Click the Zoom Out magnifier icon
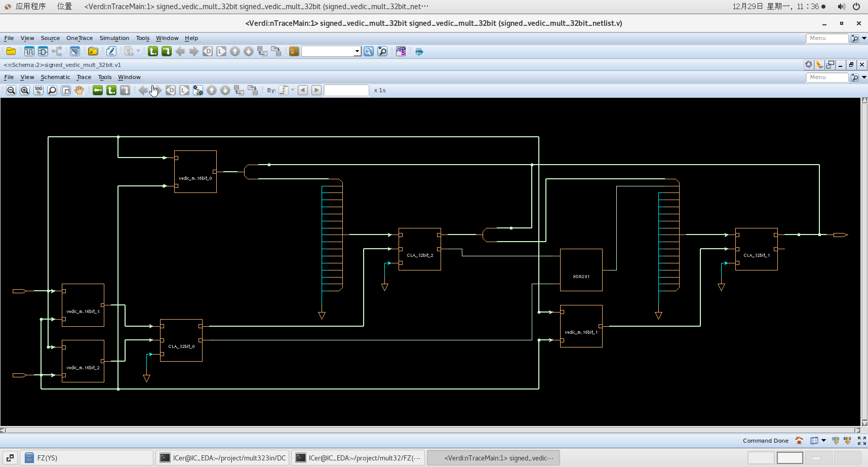 tap(11, 90)
